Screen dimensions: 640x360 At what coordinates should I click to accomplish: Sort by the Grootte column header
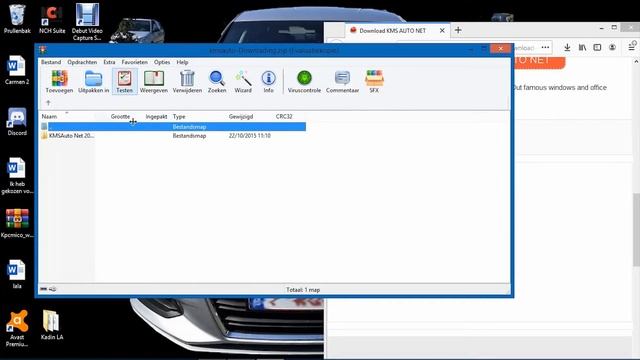tap(120, 116)
